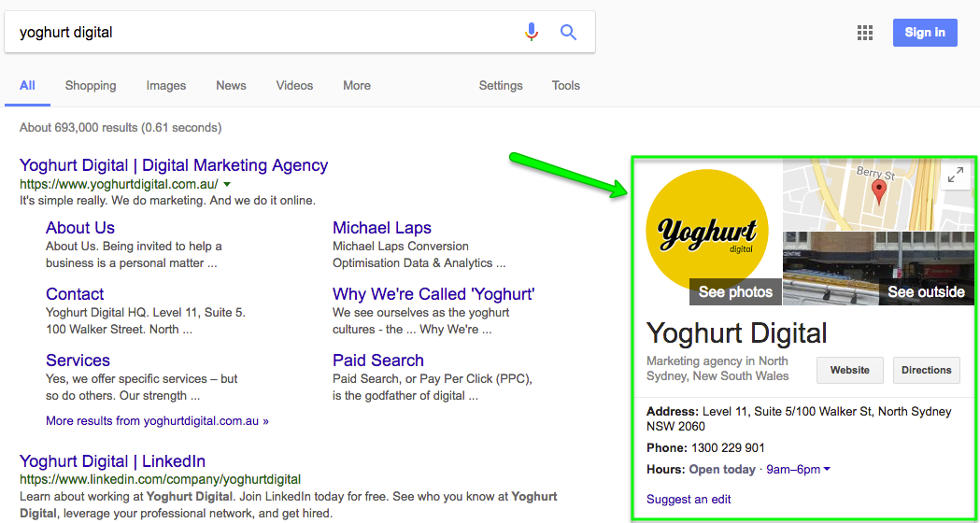Open the Google apps grid icon
Image resolution: width=980 pixels, height=523 pixels.
coord(865,33)
